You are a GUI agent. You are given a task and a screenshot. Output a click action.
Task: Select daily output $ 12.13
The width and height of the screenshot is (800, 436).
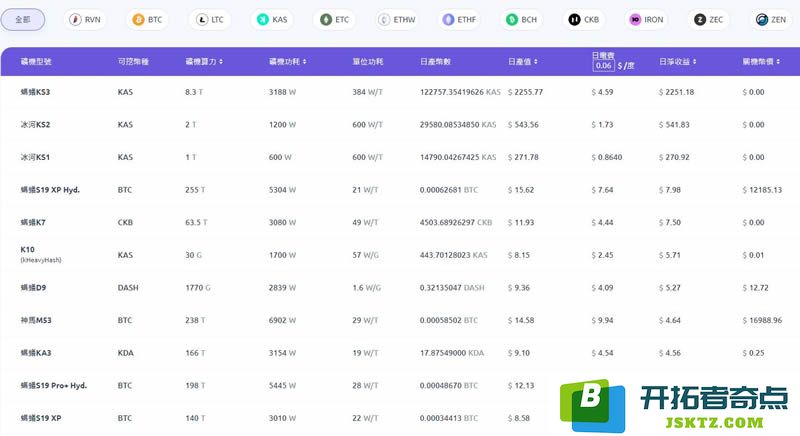521,386
